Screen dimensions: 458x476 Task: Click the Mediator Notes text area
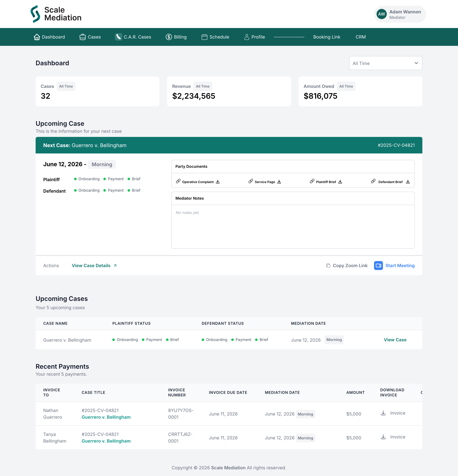coord(293,227)
